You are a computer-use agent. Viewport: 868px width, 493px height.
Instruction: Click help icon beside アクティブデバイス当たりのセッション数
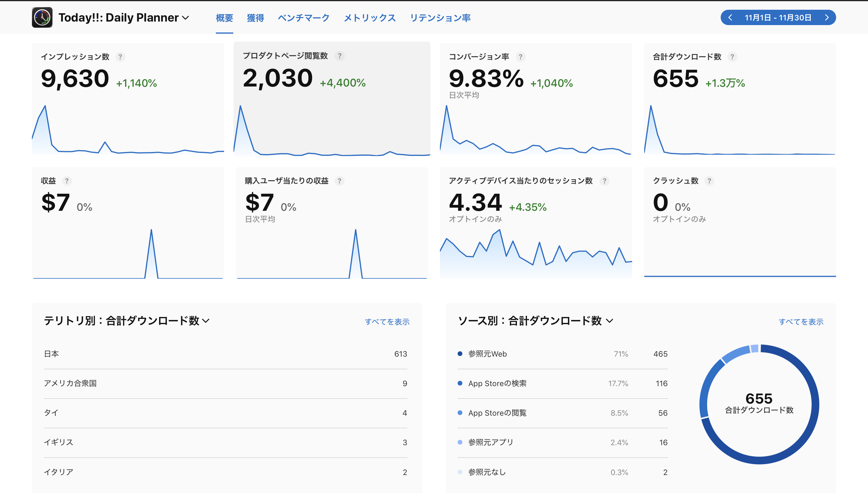coord(605,181)
